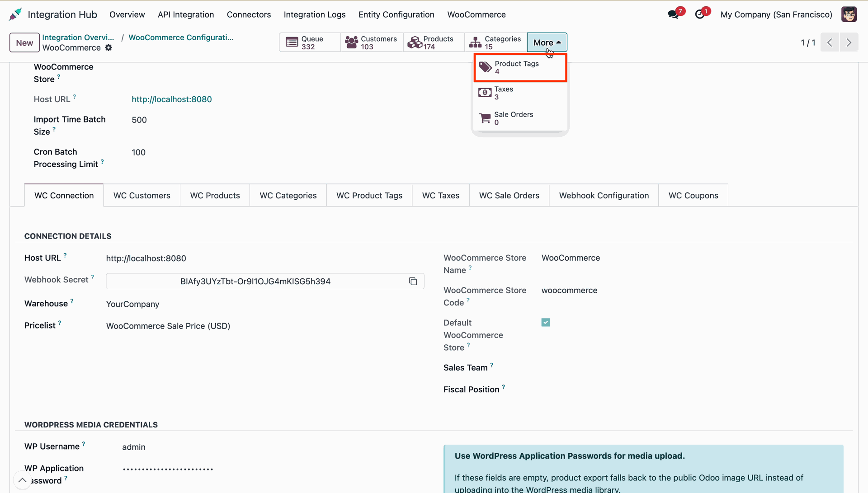Click the help mark beside Host URL in Connection Details

click(x=65, y=255)
